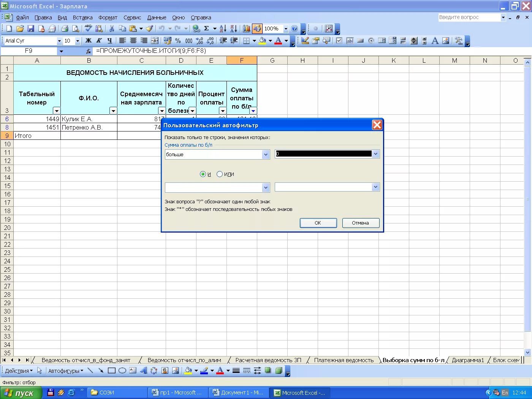Select the 'И' radio button
This screenshot has width=532, height=399.
coord(203,174)
